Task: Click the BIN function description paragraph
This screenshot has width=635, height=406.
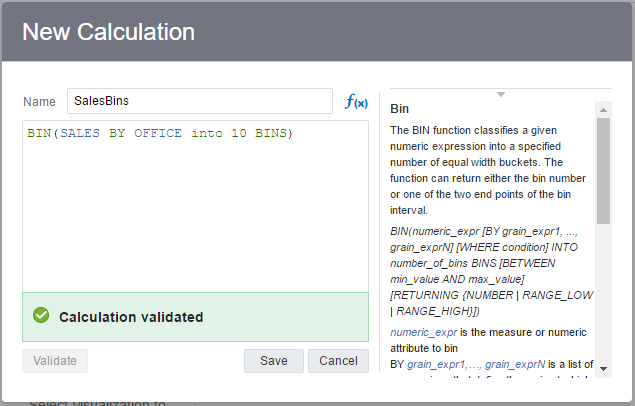Action: coord(488,170)
